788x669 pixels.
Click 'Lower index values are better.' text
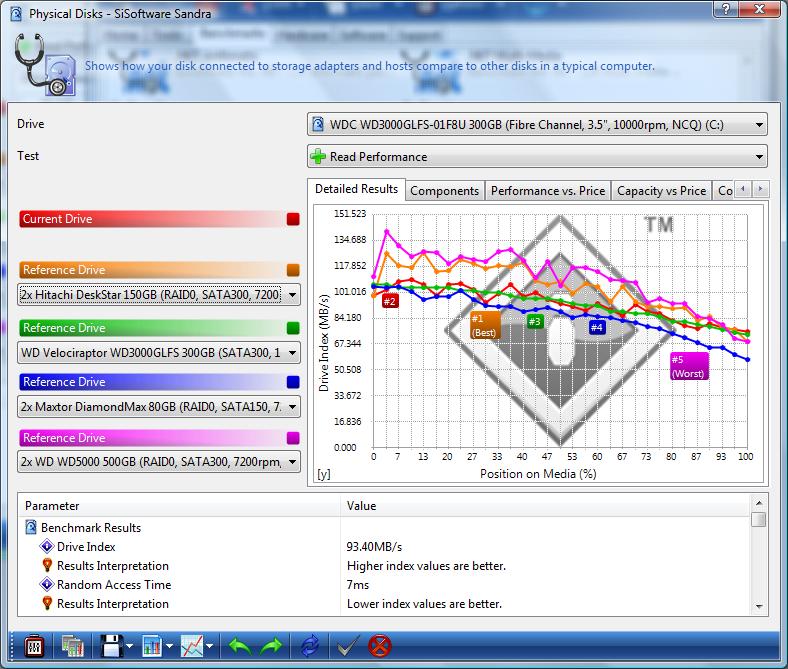[x=424, y=604]
